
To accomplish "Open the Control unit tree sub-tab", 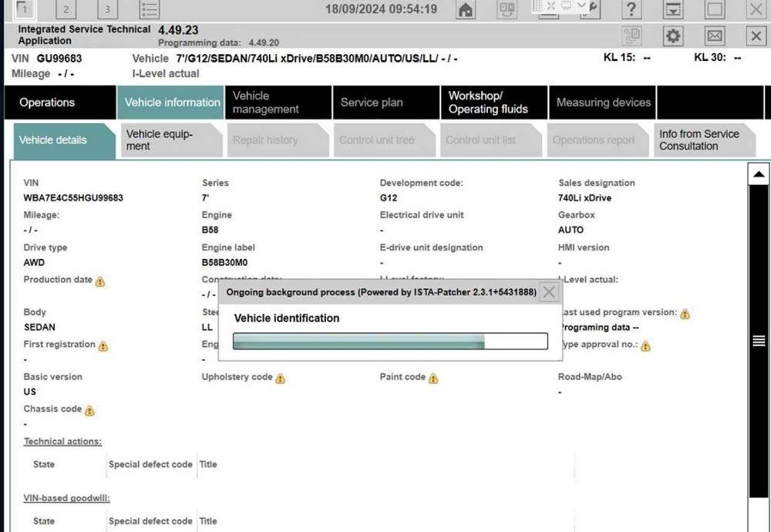I will 385,140.
